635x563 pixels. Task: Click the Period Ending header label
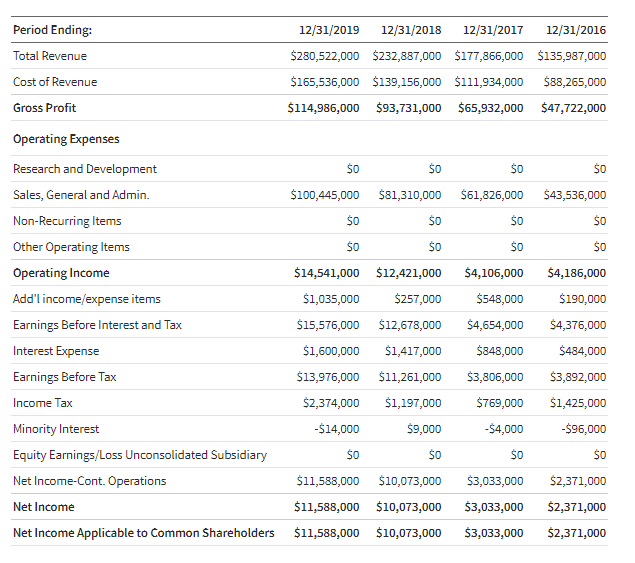[53, 30]
